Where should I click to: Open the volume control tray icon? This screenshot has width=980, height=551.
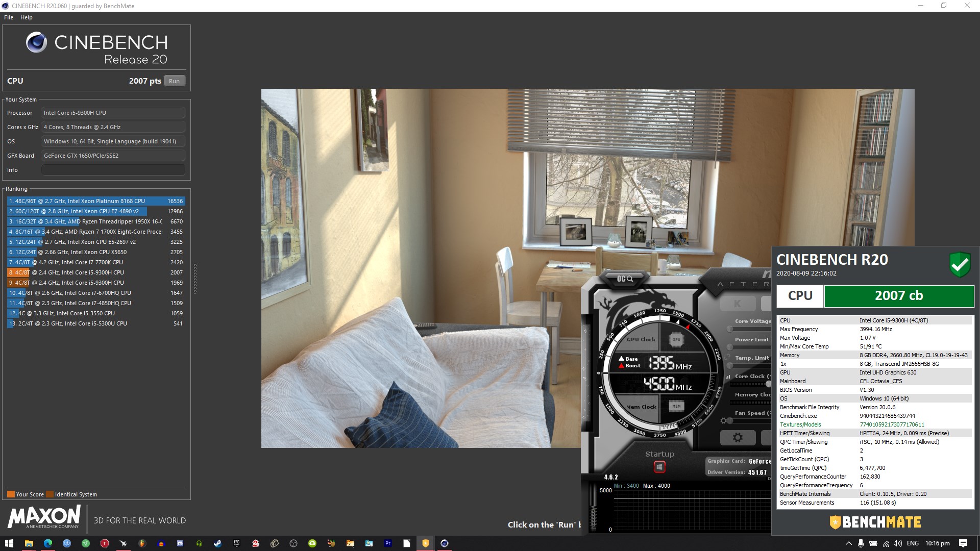tap(898, 543)
